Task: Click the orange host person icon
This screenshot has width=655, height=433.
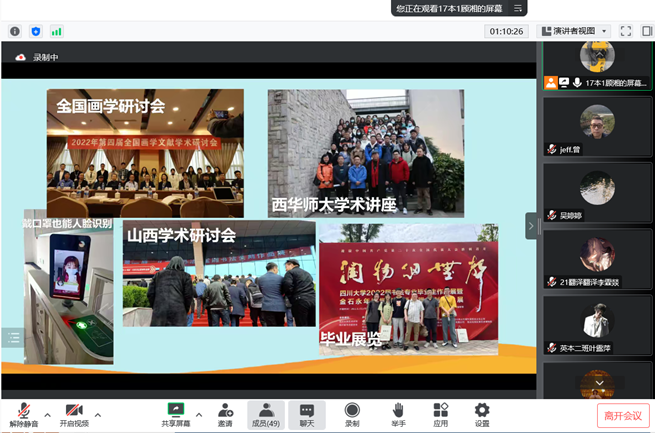Action: (x=551, y=83)
